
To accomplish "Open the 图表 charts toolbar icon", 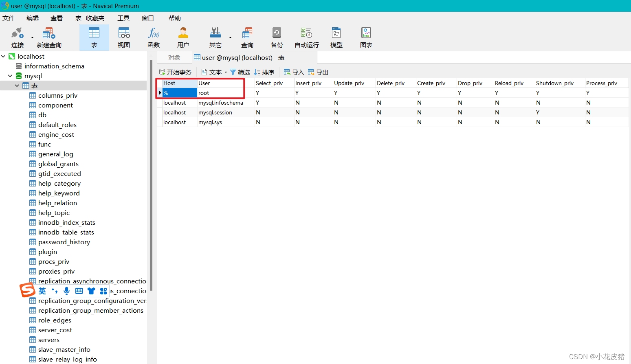I will pyautogui.click(x=366, y=37).
